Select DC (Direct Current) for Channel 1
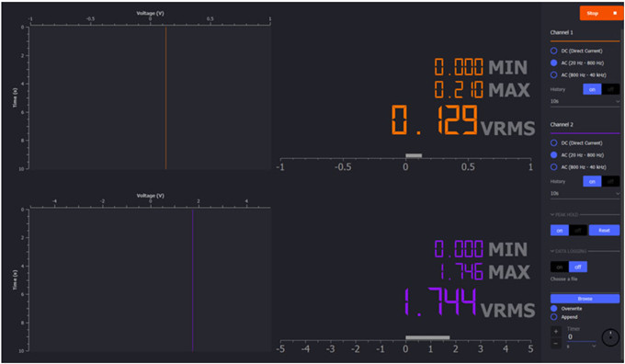This screenshot has height=364, width=625. (553, 51)
